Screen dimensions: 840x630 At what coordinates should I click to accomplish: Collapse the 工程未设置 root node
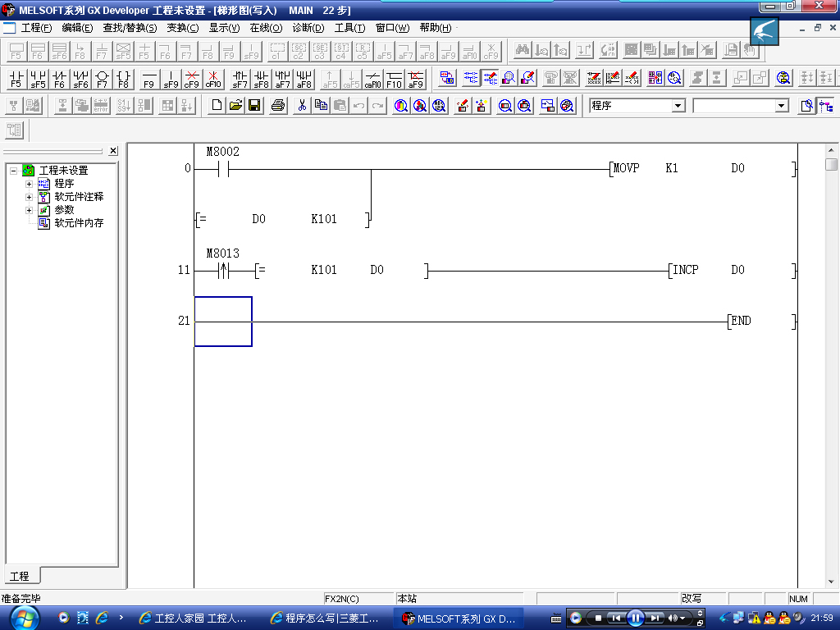[14, 171]
